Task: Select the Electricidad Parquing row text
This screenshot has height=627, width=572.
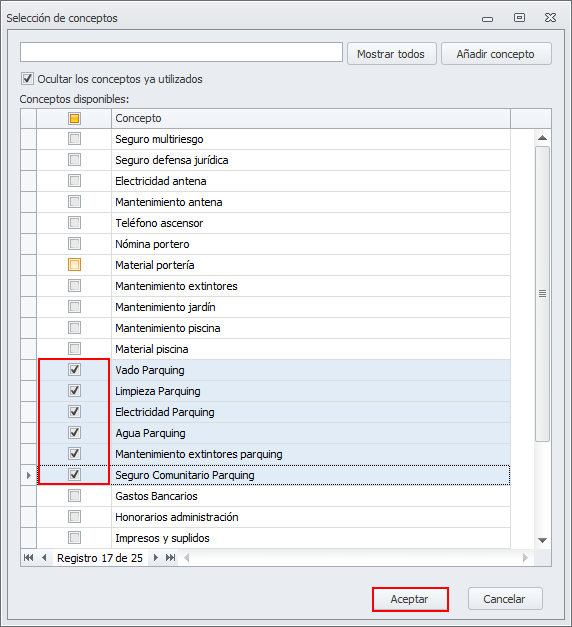Action: 165,412
